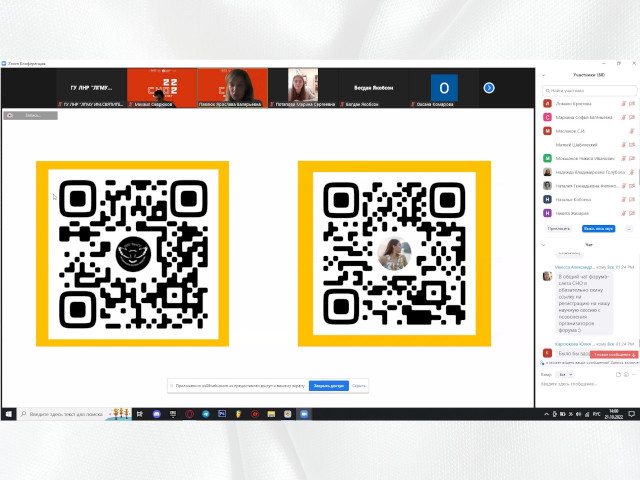The image size is (640, 480).
Task: Select the red '22 СНО' video tile
Action: point(162,88)
